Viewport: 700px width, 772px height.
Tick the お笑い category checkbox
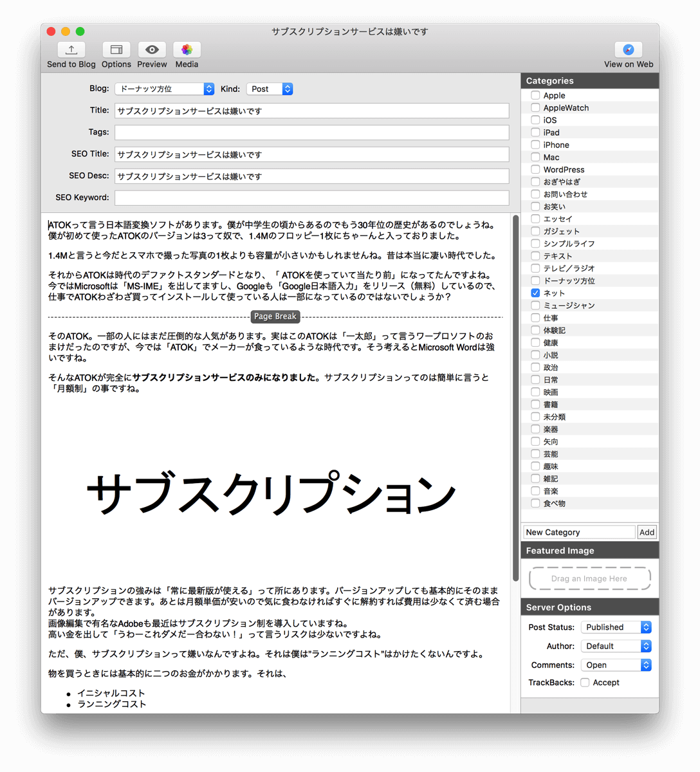(x=535, y=207)
